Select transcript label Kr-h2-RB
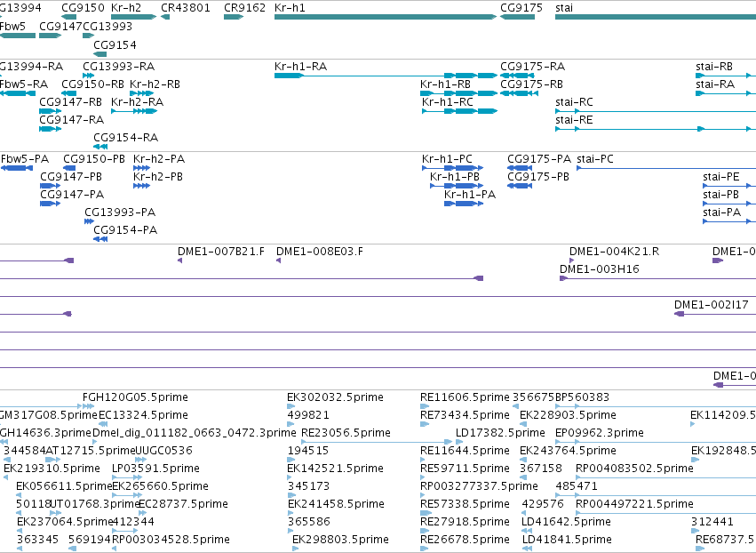Viewport: 756px width, 553px height. [x=155, y=84]
